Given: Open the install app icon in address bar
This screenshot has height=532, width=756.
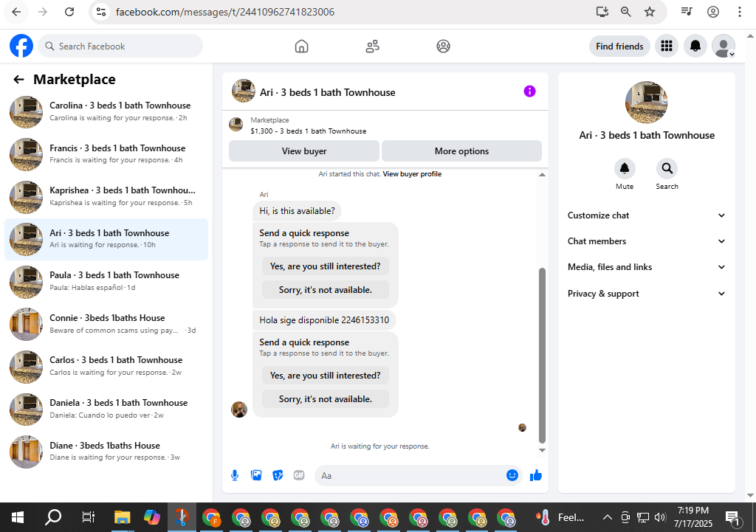Looking at the screenshot, I should [x=602, y=12].
